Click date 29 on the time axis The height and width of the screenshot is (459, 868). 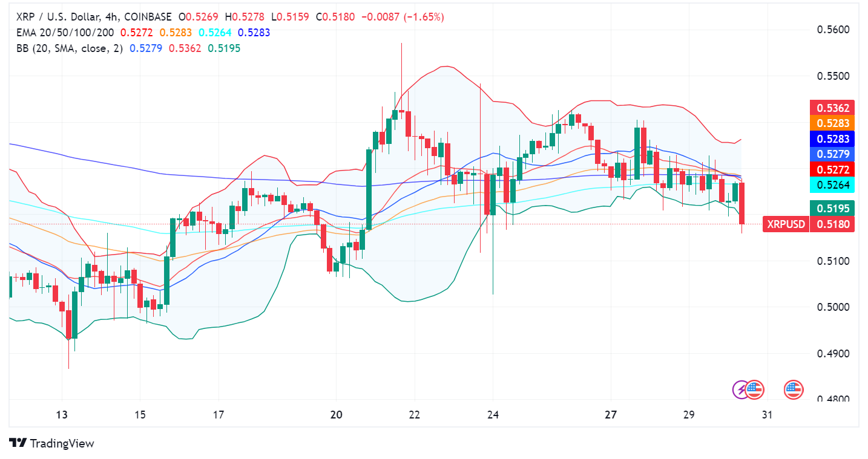(689, 415)
